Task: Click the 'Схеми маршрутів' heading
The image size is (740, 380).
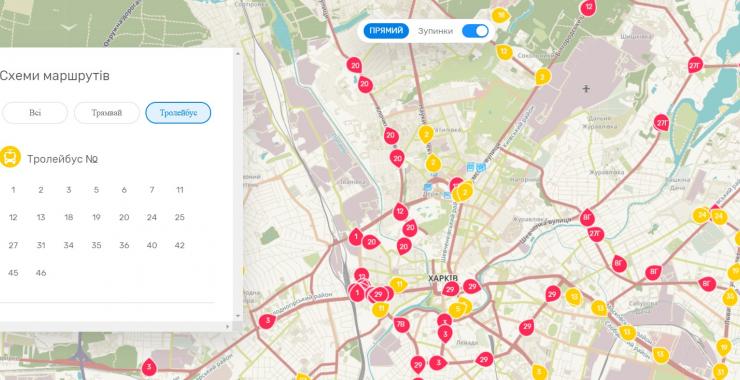Action: (x=54, y=76)
